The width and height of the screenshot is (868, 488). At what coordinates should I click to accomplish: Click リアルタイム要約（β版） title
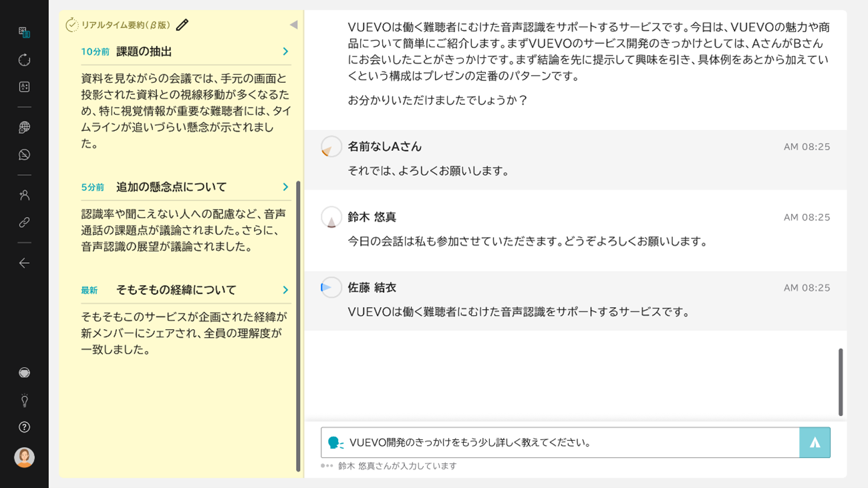pyautogui.click(x=126, y=25)
